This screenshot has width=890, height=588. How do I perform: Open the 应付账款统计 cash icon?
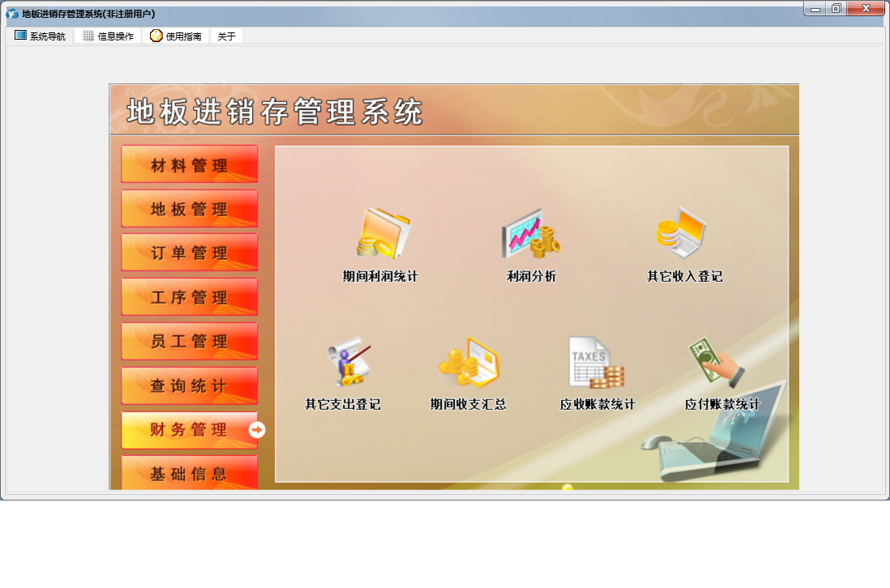click(717, 361)
